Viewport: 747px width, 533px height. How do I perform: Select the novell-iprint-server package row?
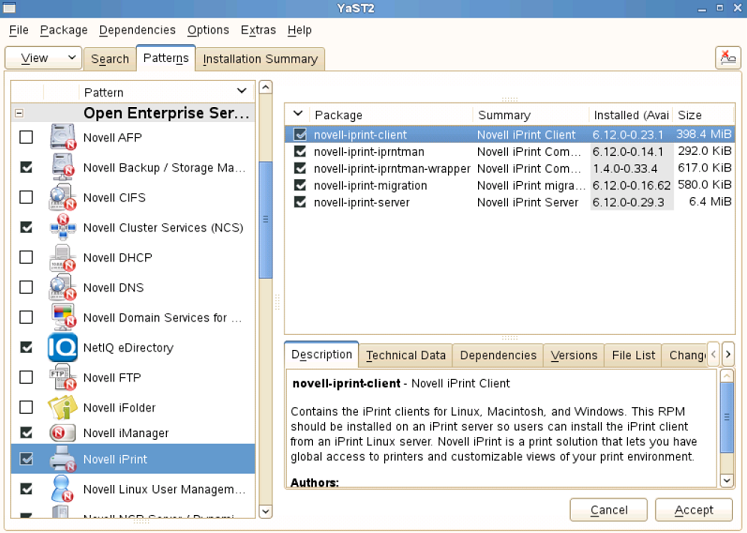click(x=510, y=202)
